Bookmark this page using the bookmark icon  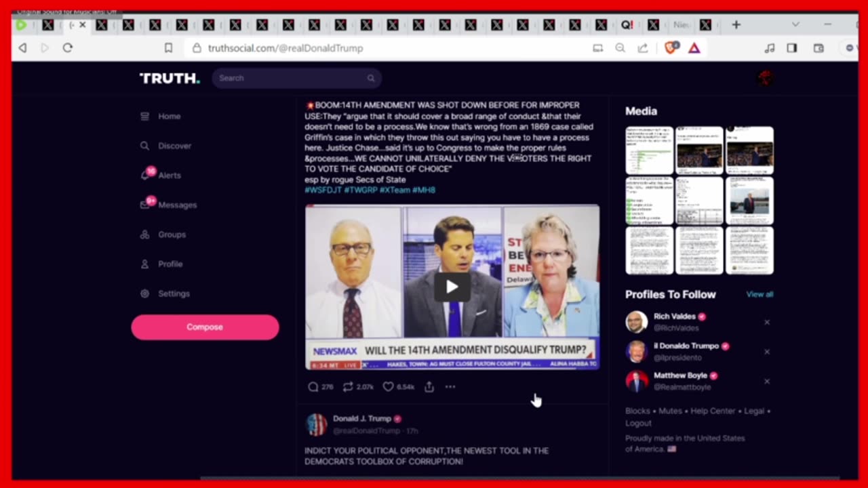(168, 48)
